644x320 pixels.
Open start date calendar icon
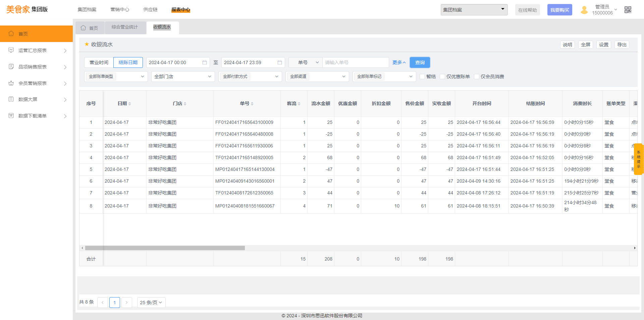point(205,62)
